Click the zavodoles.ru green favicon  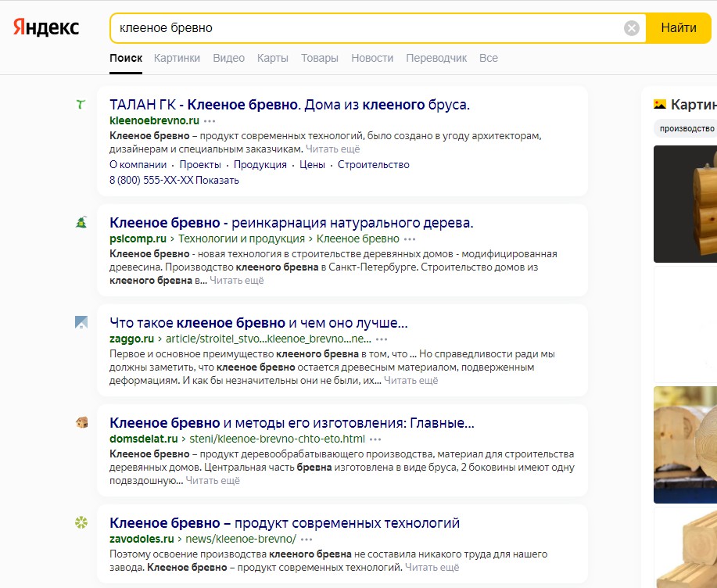(81, 522)
